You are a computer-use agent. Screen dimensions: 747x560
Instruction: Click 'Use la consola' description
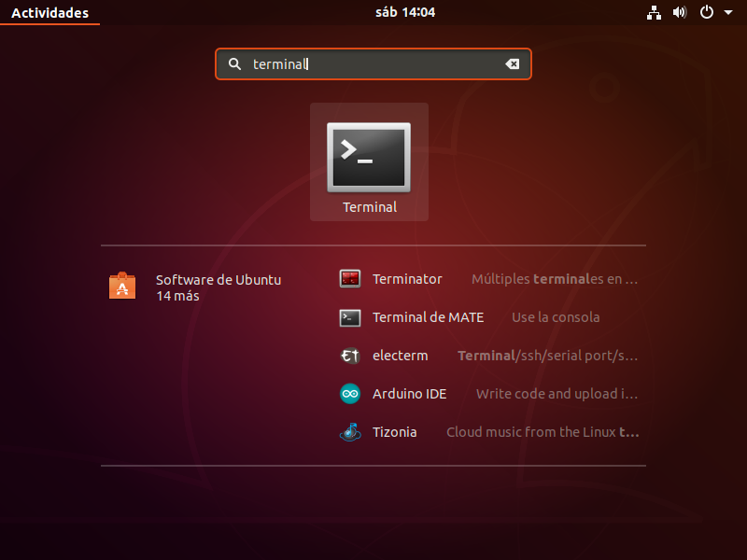556,317
